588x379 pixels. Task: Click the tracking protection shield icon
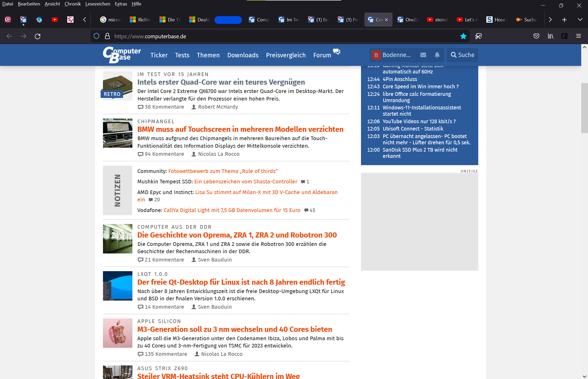tap(96, 36)
